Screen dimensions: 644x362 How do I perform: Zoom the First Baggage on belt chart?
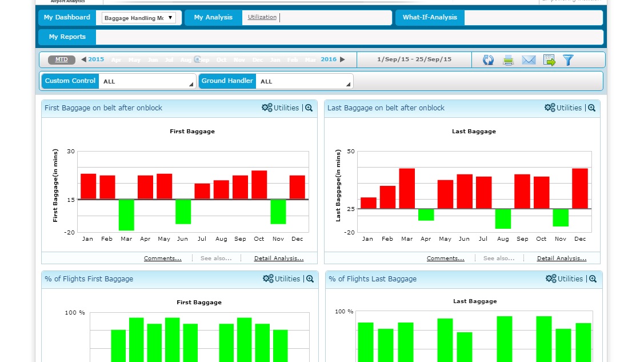(x=309, y=108)
